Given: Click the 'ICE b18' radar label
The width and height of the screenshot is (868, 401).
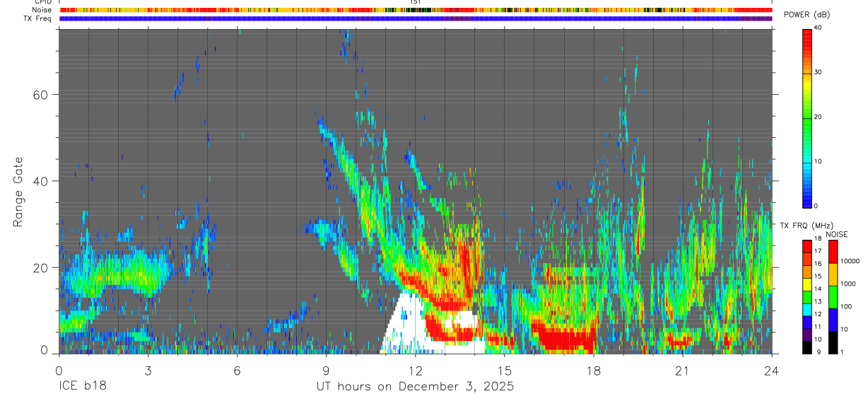Looking at the screenshot, I should tap(83, 387).
